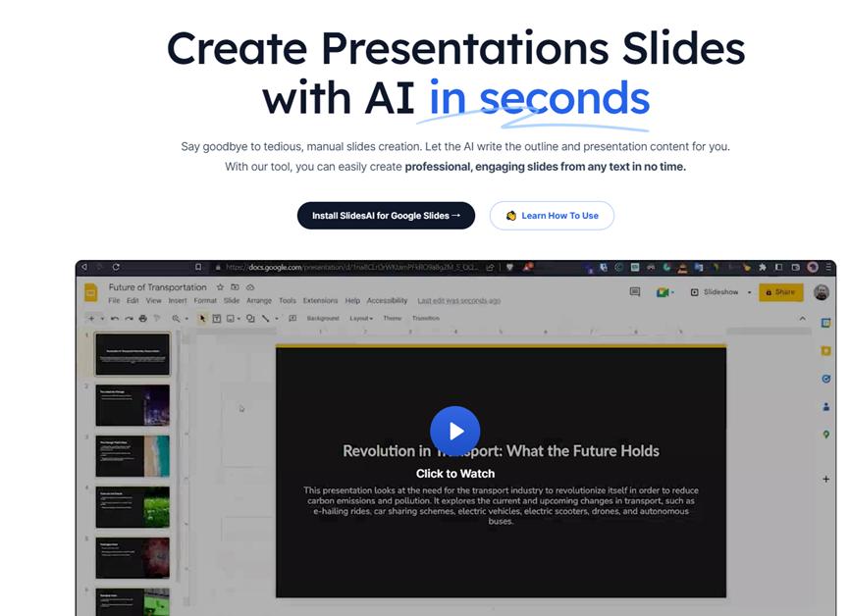Select the second slide thumbnail
Image resolution: width=849 pixels, height=616 pixels.
(x=133, y=404)
